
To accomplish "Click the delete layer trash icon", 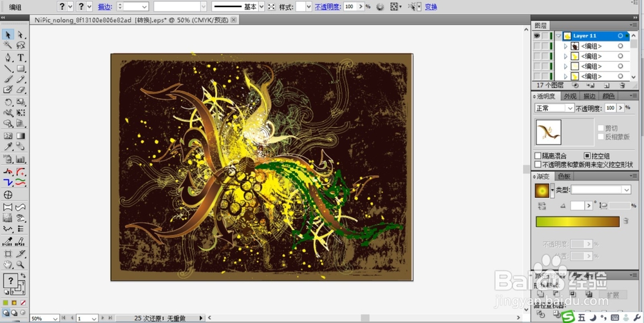I will [622, 86].
